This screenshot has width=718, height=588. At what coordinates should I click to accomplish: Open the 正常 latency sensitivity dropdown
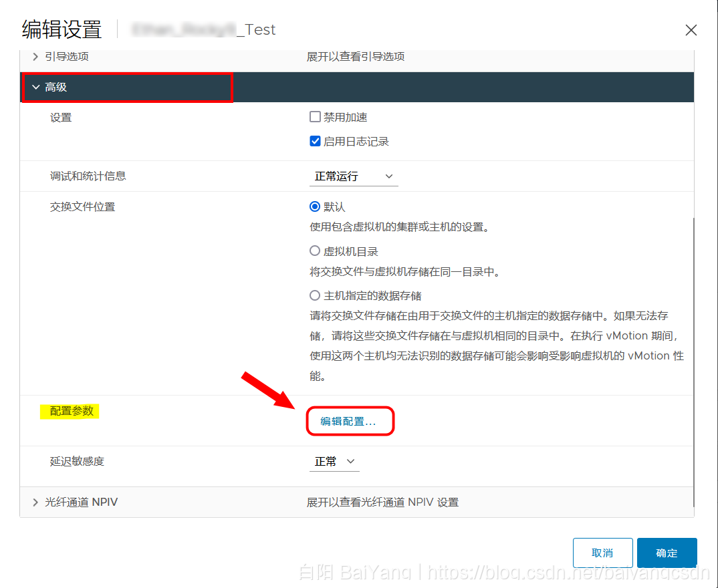coord(334,461)
